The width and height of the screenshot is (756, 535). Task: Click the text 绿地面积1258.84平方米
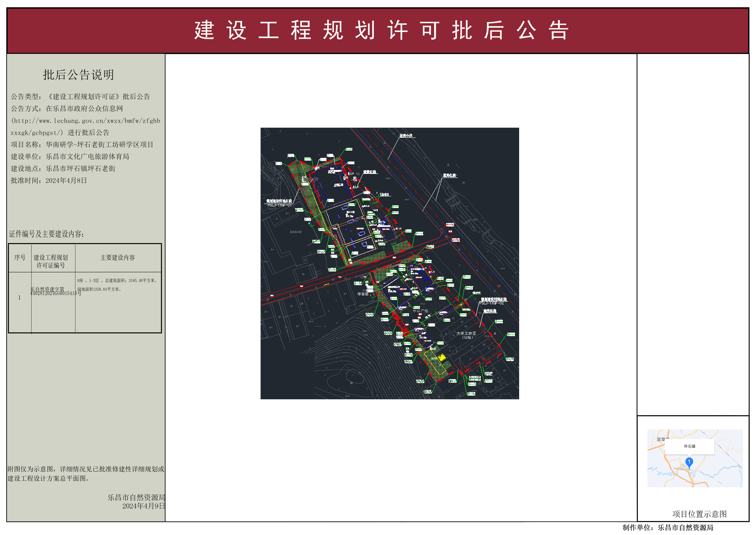click(99, 289)
